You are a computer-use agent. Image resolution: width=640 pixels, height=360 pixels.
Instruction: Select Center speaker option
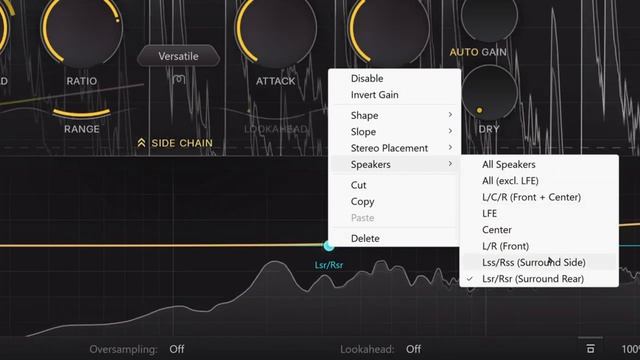pos(539,230)
